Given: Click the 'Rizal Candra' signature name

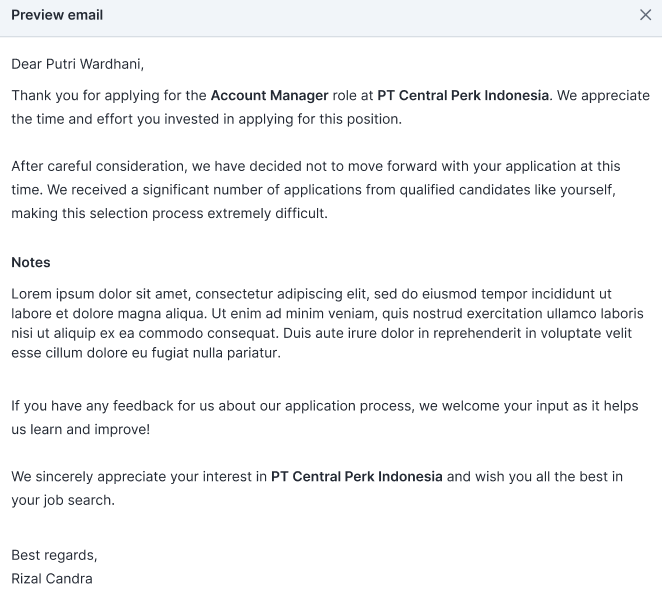Looking at the screenshot, I should tap(52, 578).
